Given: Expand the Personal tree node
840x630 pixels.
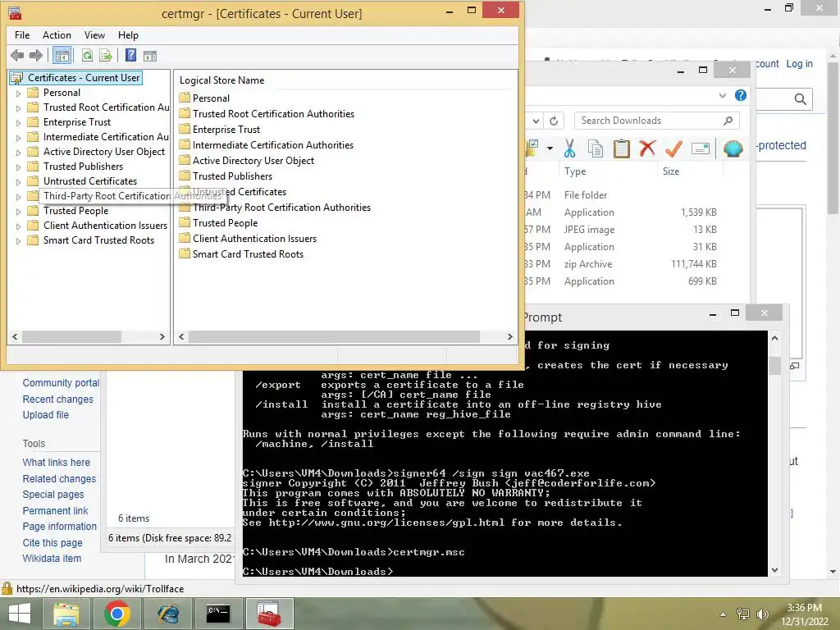Looking at the screenshot, I should [18, 94].
